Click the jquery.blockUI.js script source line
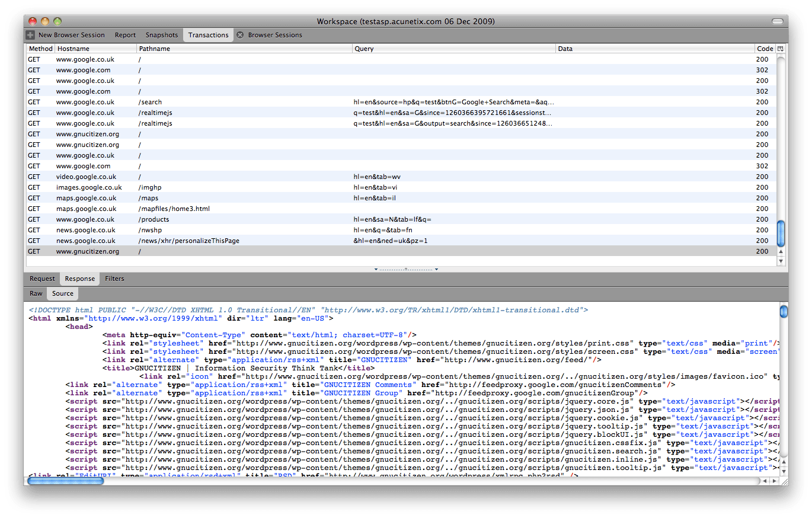 pyautogui.click(x=422, y=434)
